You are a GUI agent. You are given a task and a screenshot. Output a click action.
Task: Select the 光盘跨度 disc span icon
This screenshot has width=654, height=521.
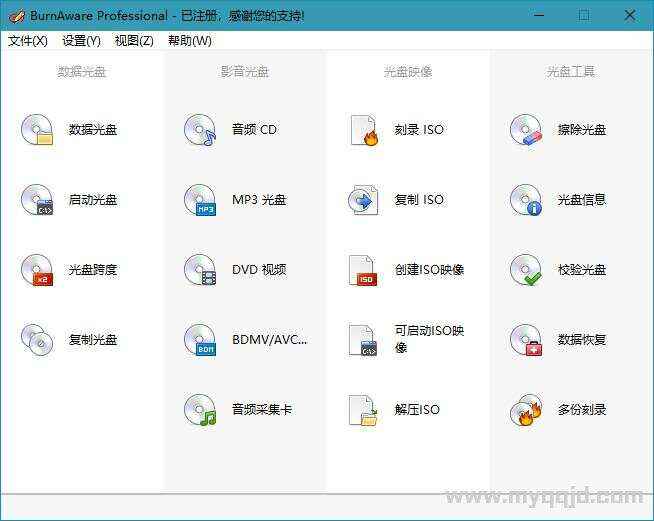(x=37, y=270)
